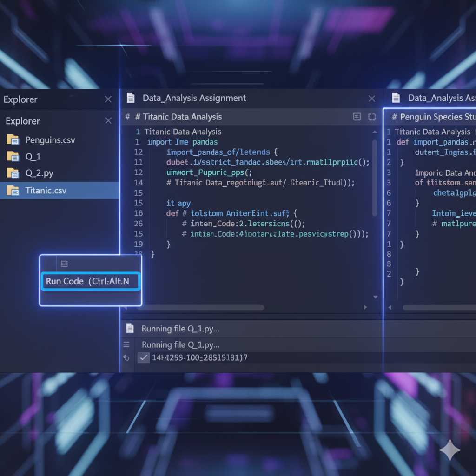This screenshot has height=476, width=476.
Task: Click the Q_2.py file icon
Action: pyautogui.click(x=13, y=173)
